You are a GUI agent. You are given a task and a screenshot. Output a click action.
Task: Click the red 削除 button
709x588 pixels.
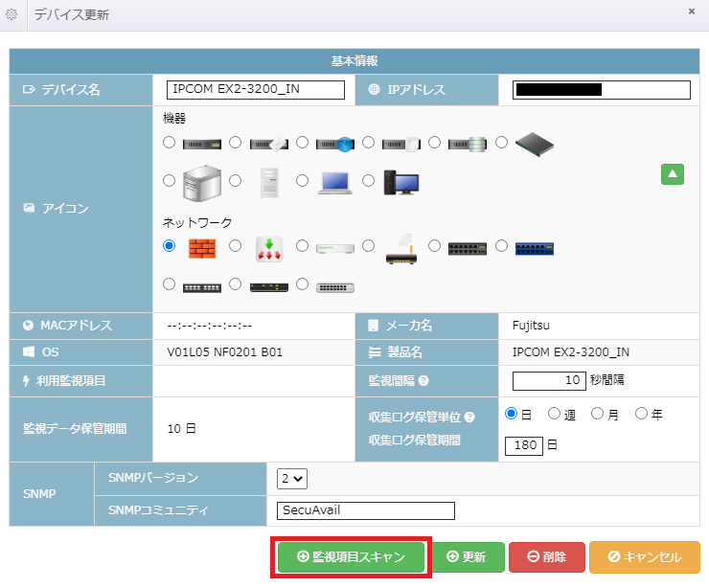pos(546,557)
